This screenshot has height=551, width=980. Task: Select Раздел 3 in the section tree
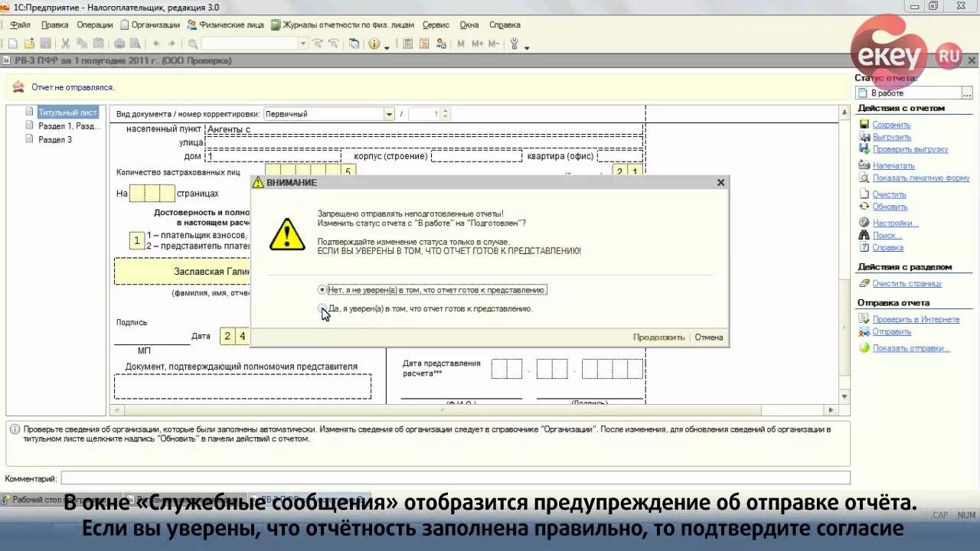(55, 139)
